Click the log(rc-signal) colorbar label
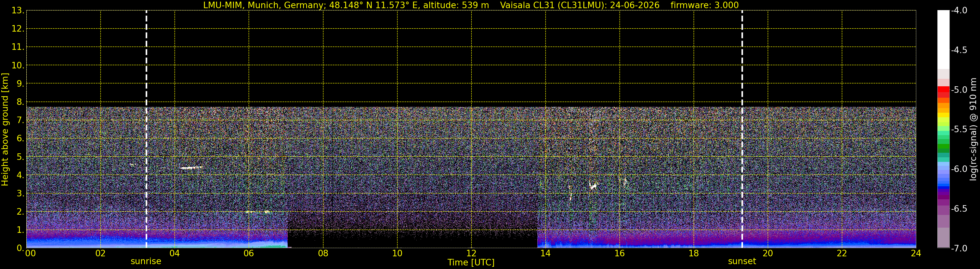 973,129
